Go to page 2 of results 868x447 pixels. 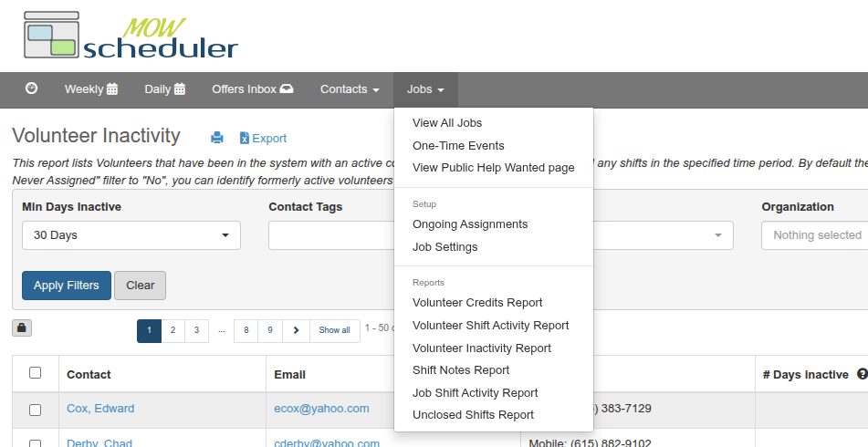tap(173, 330)
